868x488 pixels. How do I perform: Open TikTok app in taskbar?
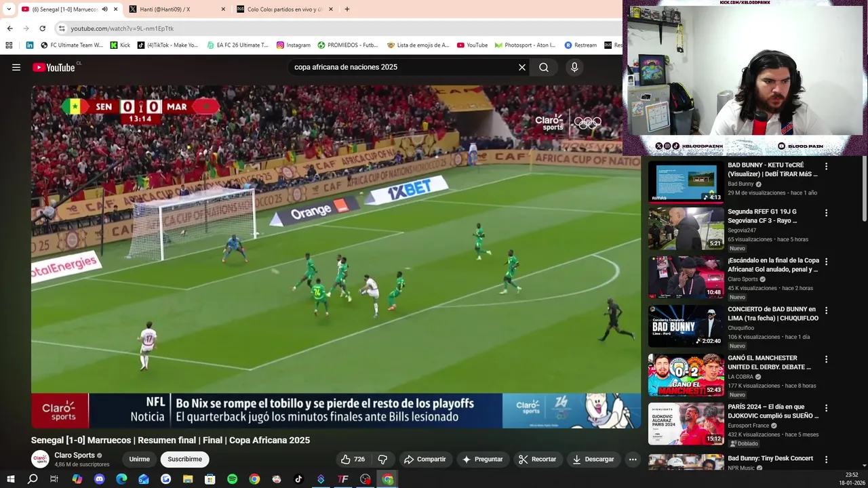[x=298, y=479]
